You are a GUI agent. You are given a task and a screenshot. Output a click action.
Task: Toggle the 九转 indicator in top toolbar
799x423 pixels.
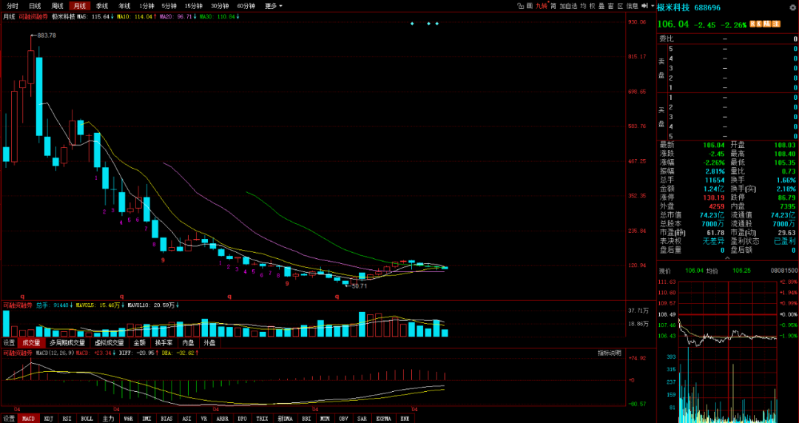(x=540, y=6)
